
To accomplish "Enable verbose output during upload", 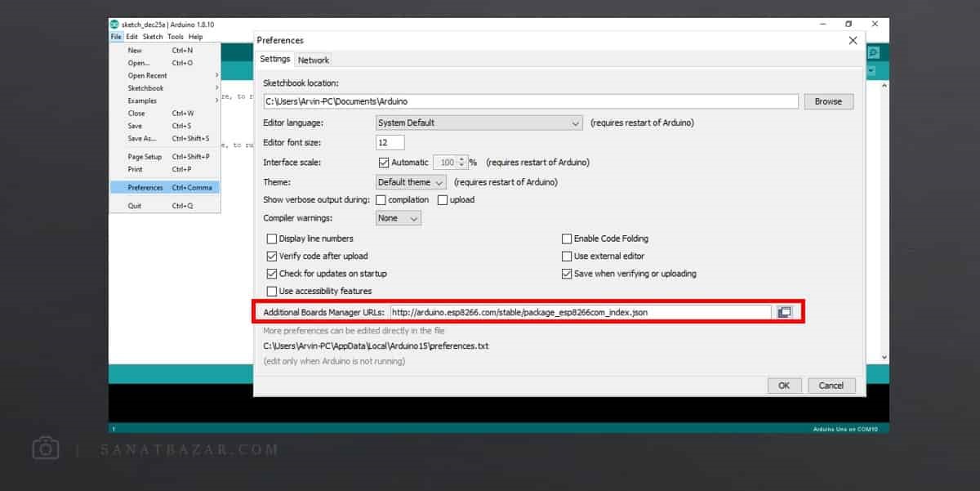I will tap(443, 200).
